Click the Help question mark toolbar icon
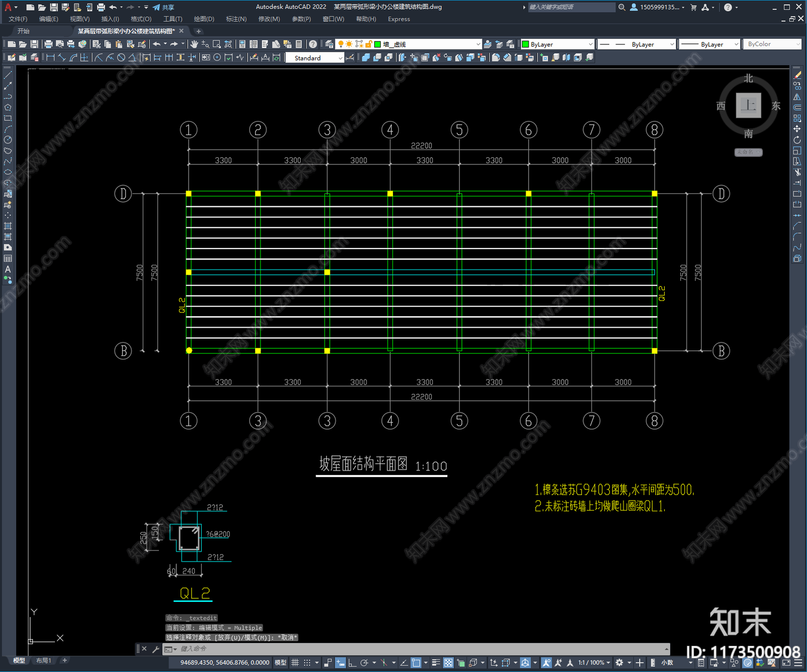 tap(313, 44)
